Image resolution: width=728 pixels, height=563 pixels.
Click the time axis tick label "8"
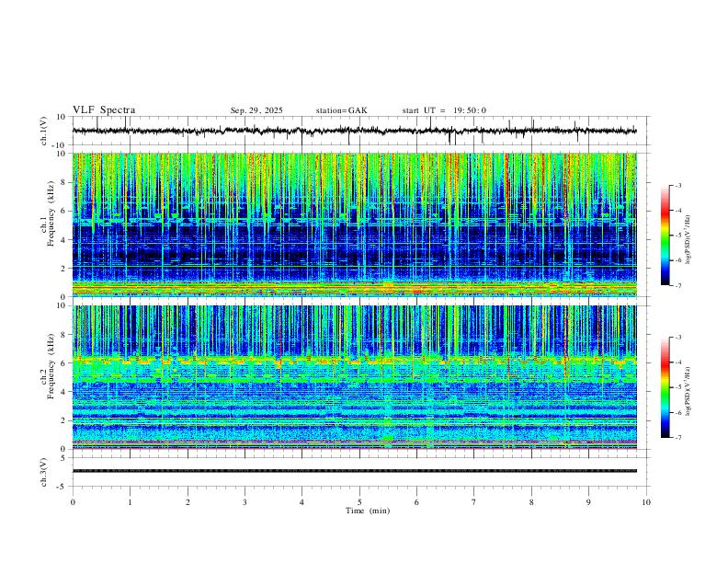(x=531, y=502)
